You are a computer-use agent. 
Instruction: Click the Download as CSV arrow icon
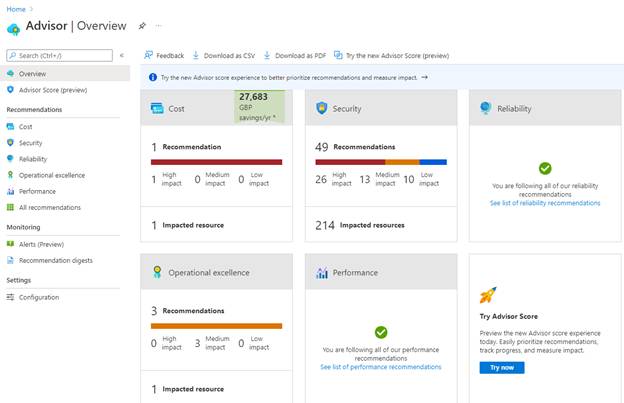(196, 55)
